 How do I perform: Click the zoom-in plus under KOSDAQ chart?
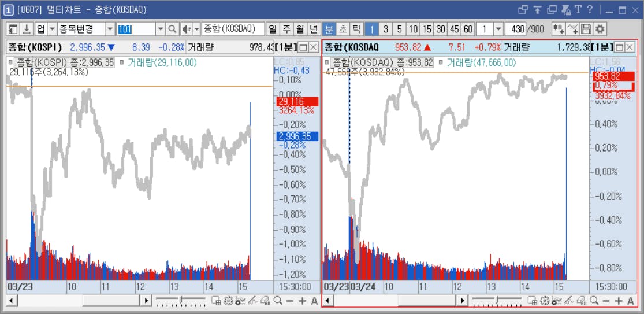tap(619, 301)
